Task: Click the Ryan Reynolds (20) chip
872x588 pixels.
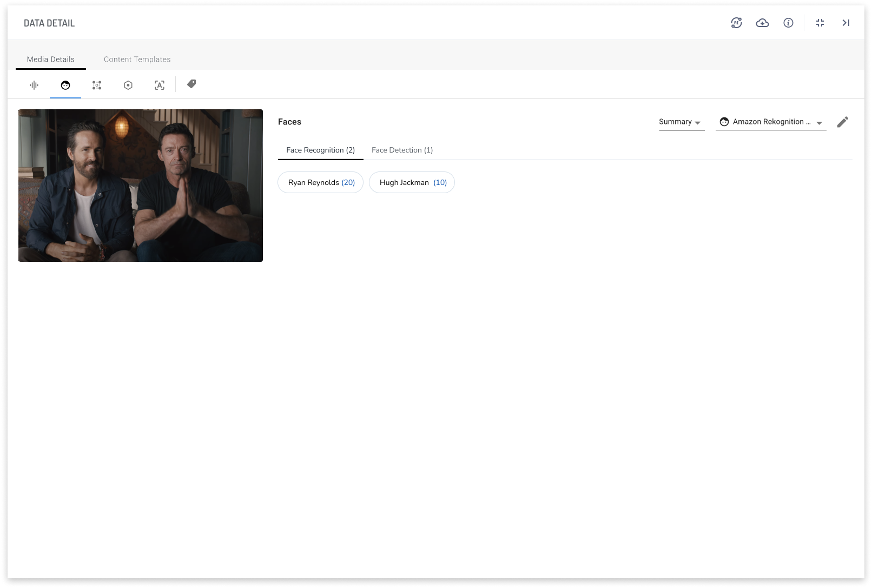Action: [x=321, y=183]
